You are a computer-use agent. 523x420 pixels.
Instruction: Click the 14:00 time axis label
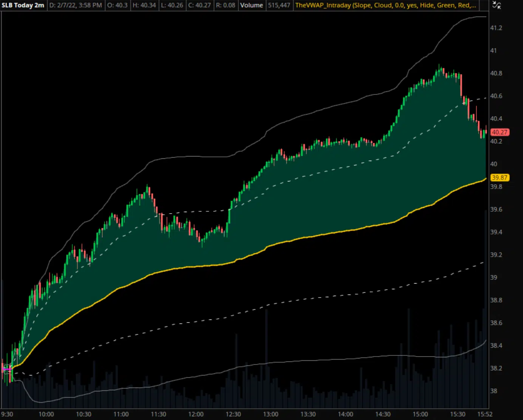345,414
